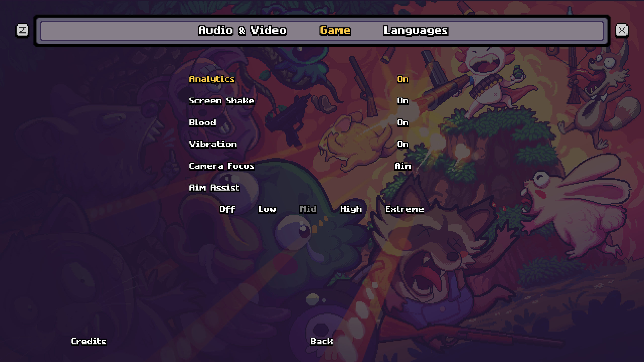Open the Game settings tab

(x=335, y=30)
